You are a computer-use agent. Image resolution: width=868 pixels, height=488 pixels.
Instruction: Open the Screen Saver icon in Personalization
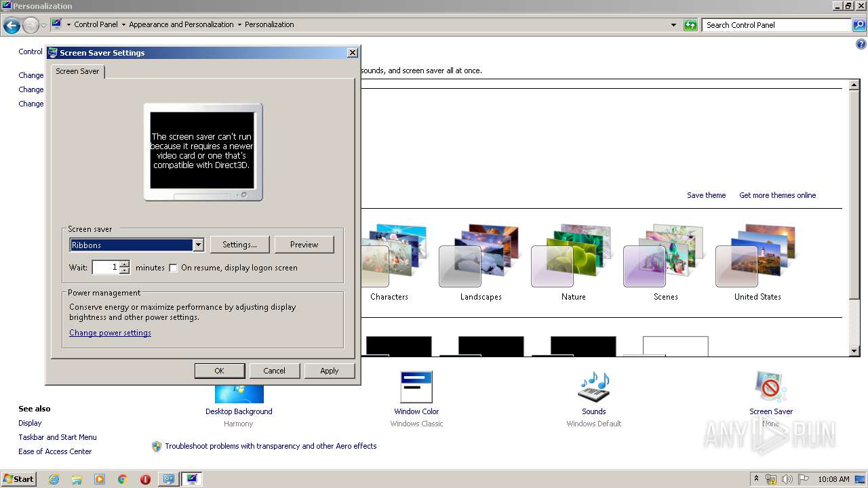point(770,387)
